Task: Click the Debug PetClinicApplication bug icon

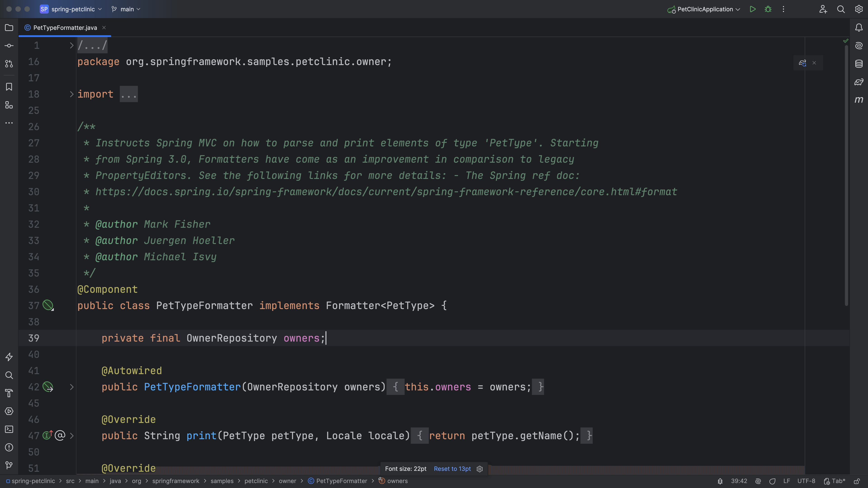Action: coord(768,9)
